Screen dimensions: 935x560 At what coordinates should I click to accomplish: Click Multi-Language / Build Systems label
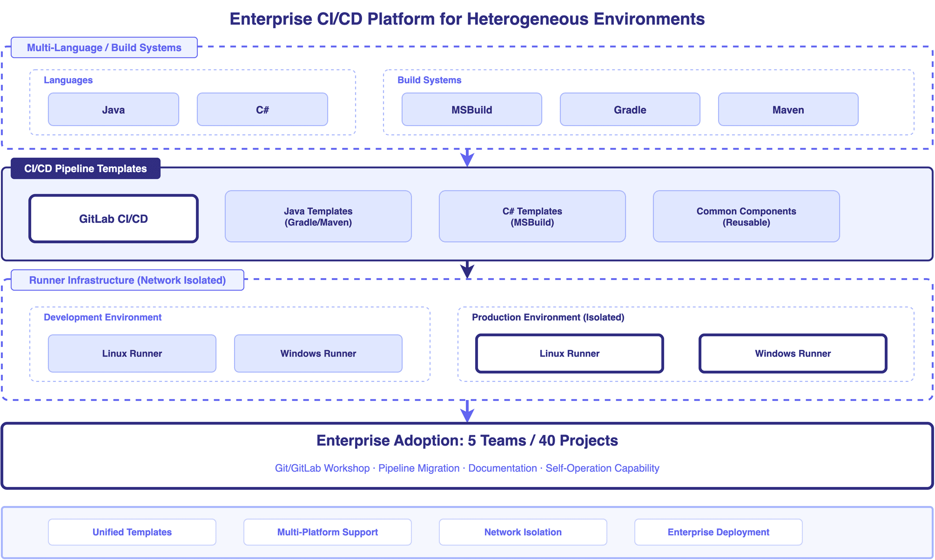pos(104,47)
